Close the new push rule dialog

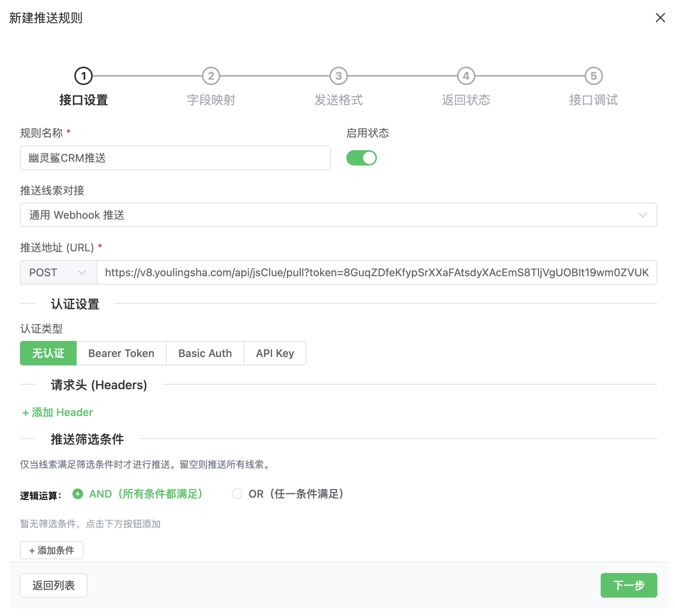pos(660,18)
